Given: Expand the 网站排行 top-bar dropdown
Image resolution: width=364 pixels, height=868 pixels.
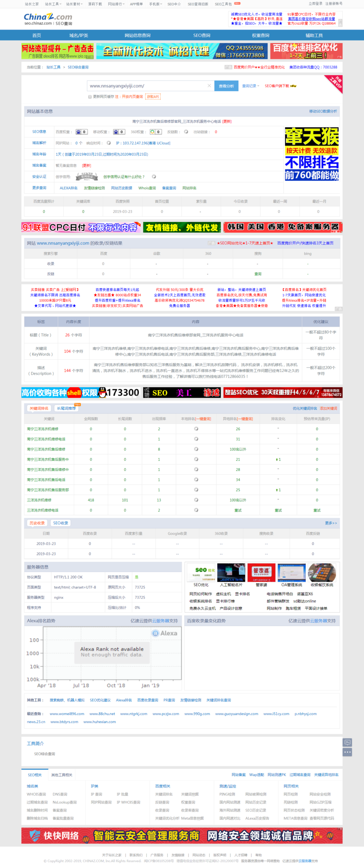Looking at the screenshot, I should 116,4.
